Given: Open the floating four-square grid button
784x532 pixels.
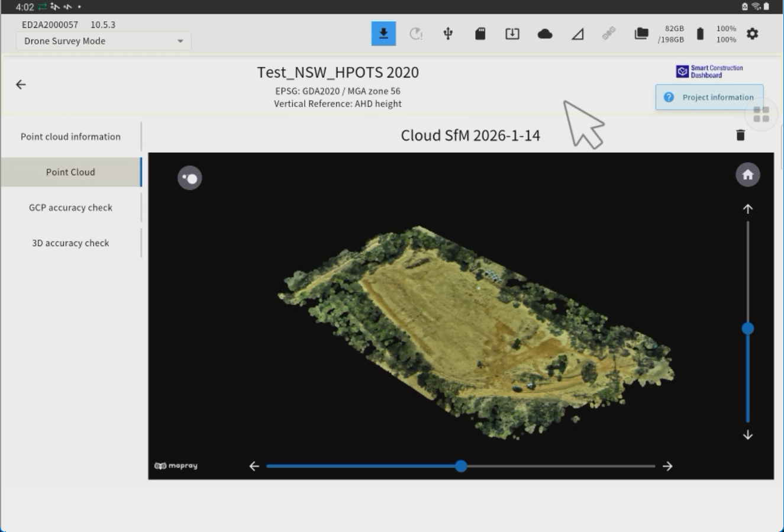Looking at the screenshot, I should pos(762,114).
